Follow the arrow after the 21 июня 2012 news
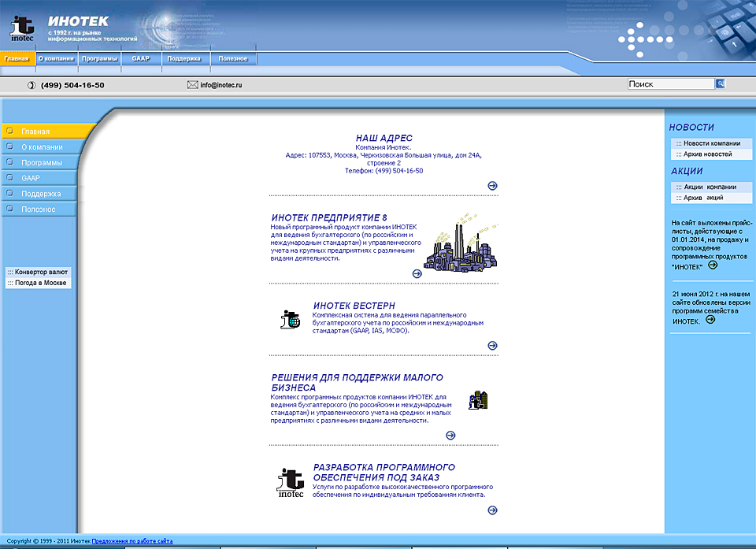Viewport: 756px width, 549px height. (x=710, y=319)
